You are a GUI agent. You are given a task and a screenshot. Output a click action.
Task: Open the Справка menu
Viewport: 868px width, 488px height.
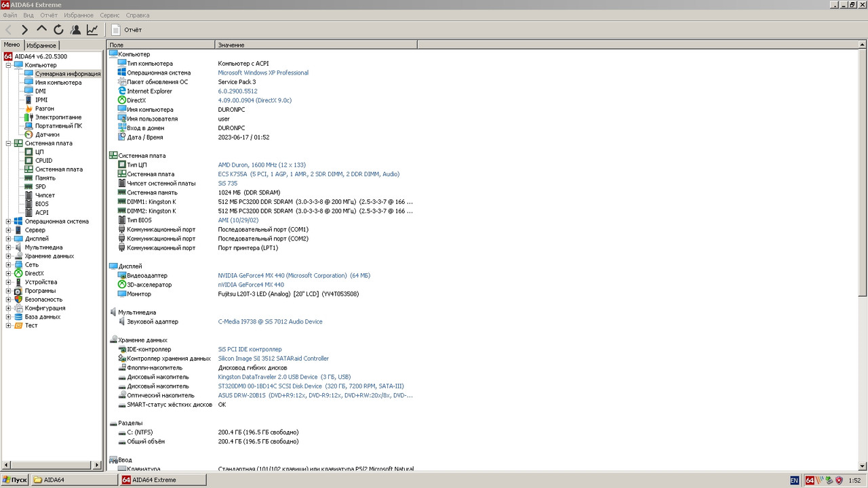tap(138, 15)
